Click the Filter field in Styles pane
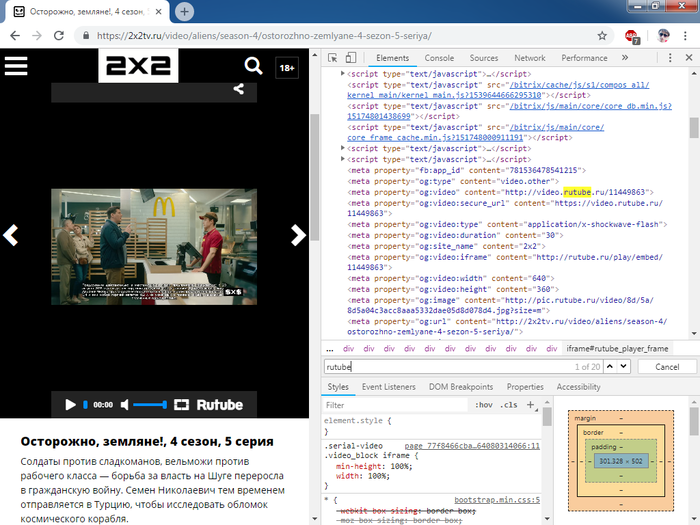The width and height of the screenshot is (700, 525). (390, 405)
